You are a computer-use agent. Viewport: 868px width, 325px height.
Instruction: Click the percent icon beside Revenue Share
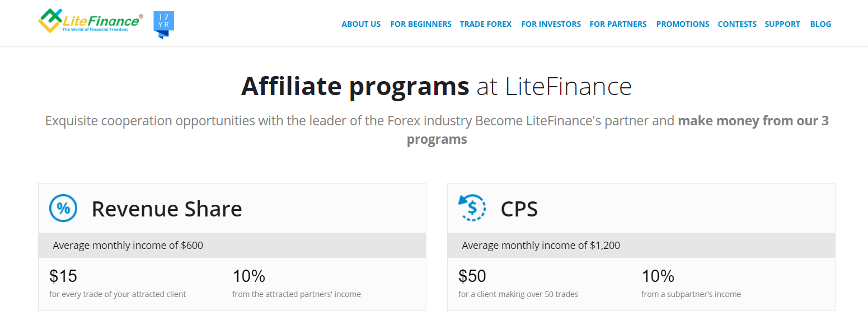pyautogui.click(x=63, y=208)
